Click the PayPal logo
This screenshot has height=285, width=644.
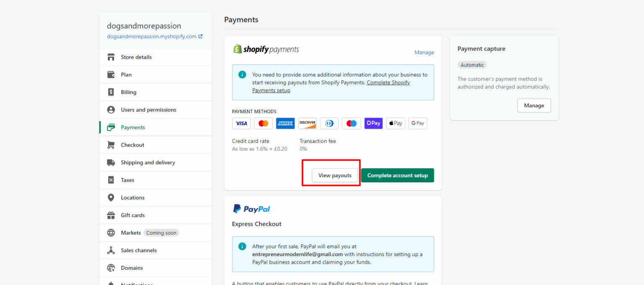click(x=251, y=208)
